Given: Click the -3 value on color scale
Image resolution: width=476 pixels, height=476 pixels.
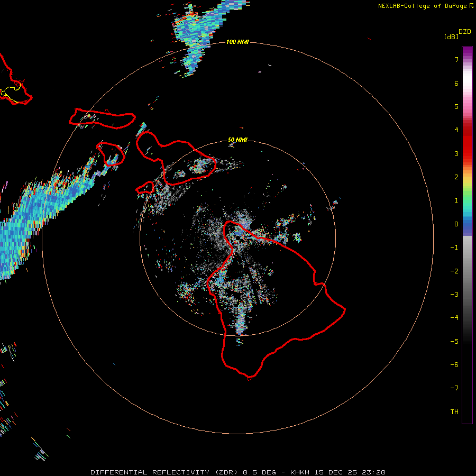Looking at the screenshot, I should click(454, 295).
